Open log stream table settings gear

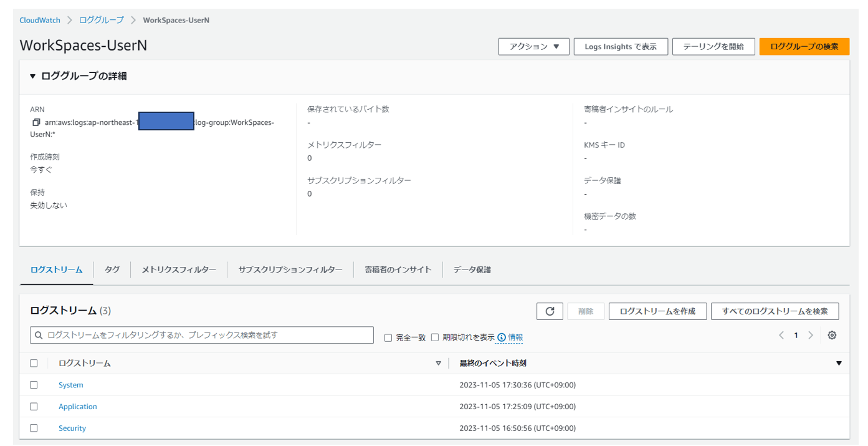(832, 336)
